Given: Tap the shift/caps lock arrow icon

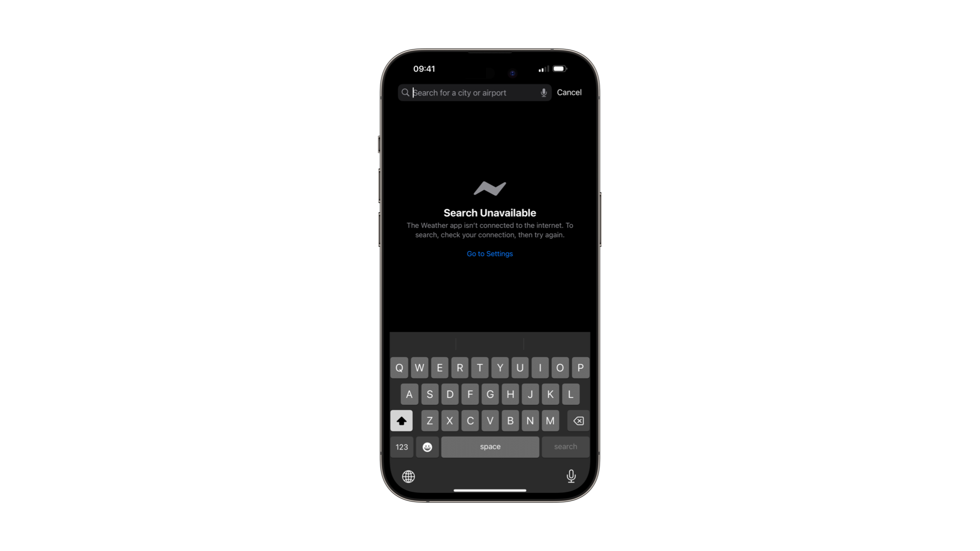Looking at the screenshot, I should click(401, 420).
